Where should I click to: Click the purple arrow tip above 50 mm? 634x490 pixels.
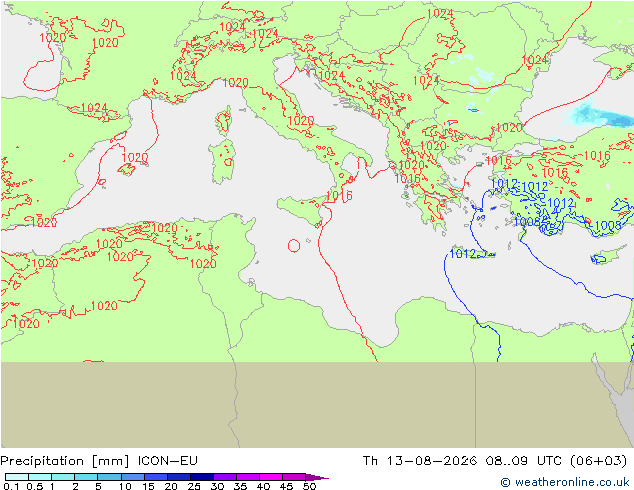point(317,477)
